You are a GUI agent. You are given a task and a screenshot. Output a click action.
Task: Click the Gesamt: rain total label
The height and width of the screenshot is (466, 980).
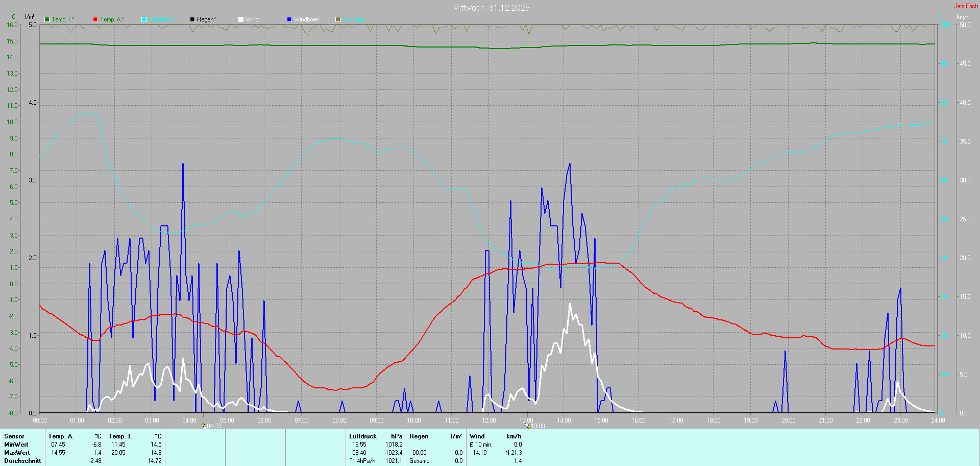click(x=419, y=461)
